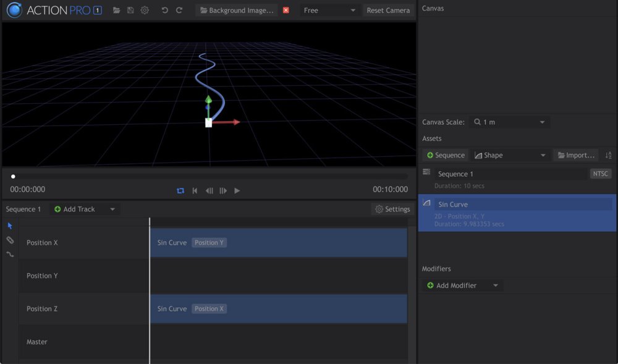The image size is (618, 364).
Task: Click the open folder icon in toolbar
Action: 116,11
